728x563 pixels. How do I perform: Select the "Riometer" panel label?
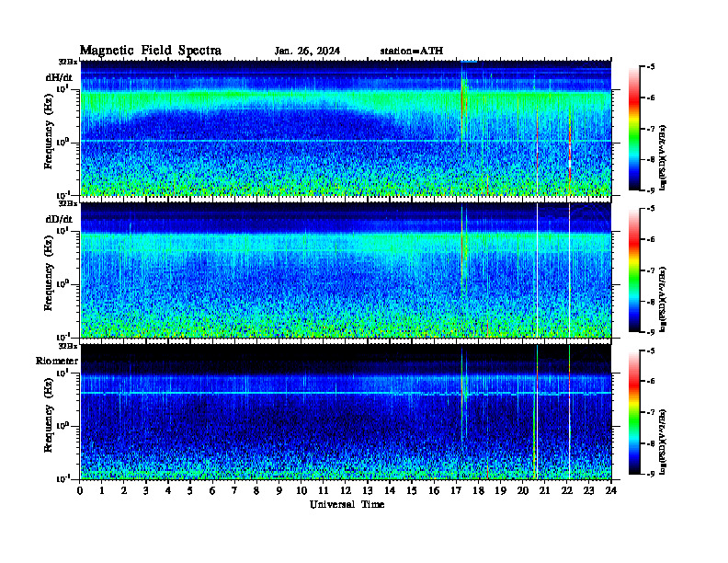point(57,361)
